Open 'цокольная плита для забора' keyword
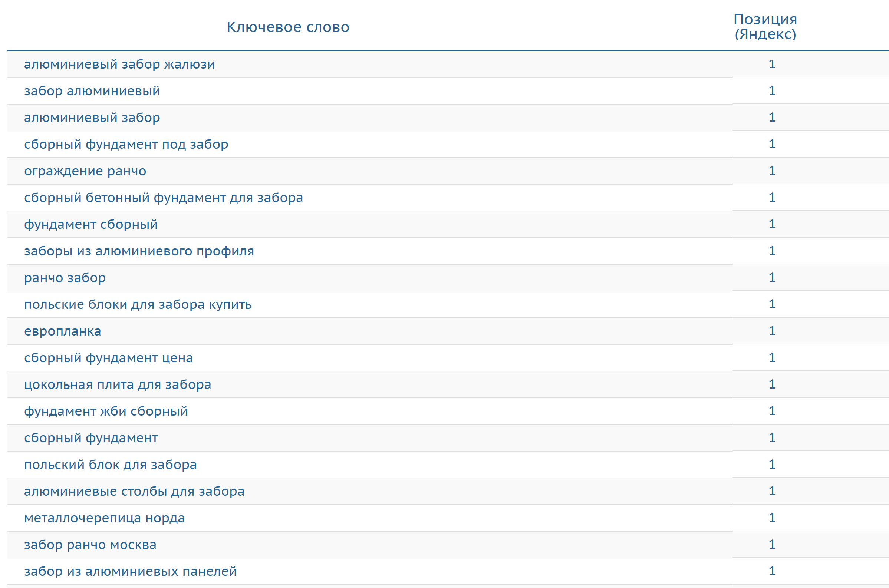889x588 pixels. click(x=118, y=384)
